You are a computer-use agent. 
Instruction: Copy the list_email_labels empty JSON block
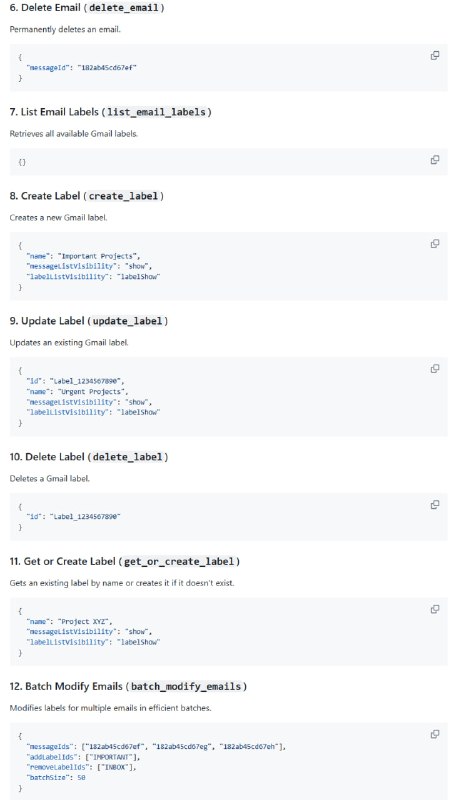[x=435, y=160]
